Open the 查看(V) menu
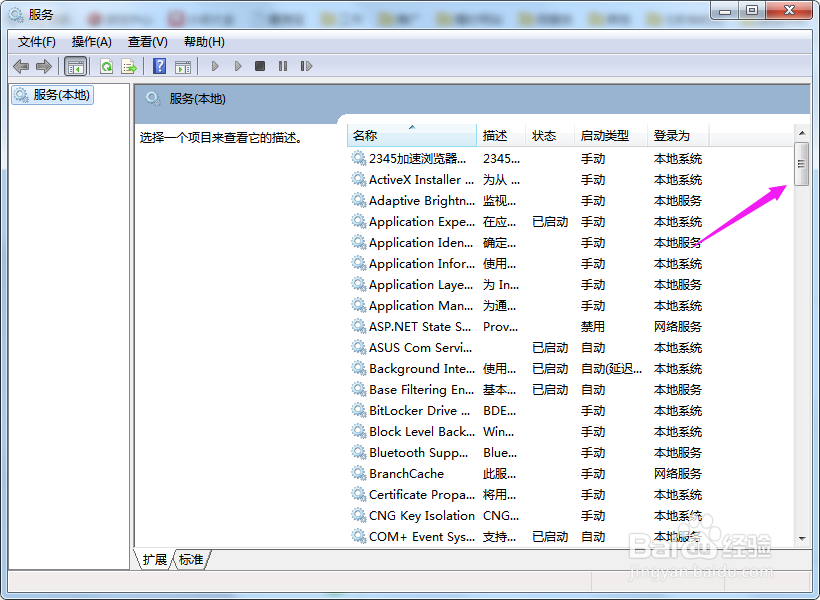 [x=145, y=41]
